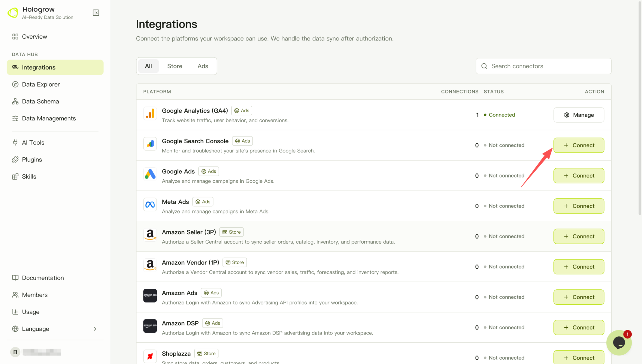The width and height of the screenshot is (642, 364).
Task: Click Ads tag beside Google Ads
Action: pyautogui.click(x=208, y=171)
